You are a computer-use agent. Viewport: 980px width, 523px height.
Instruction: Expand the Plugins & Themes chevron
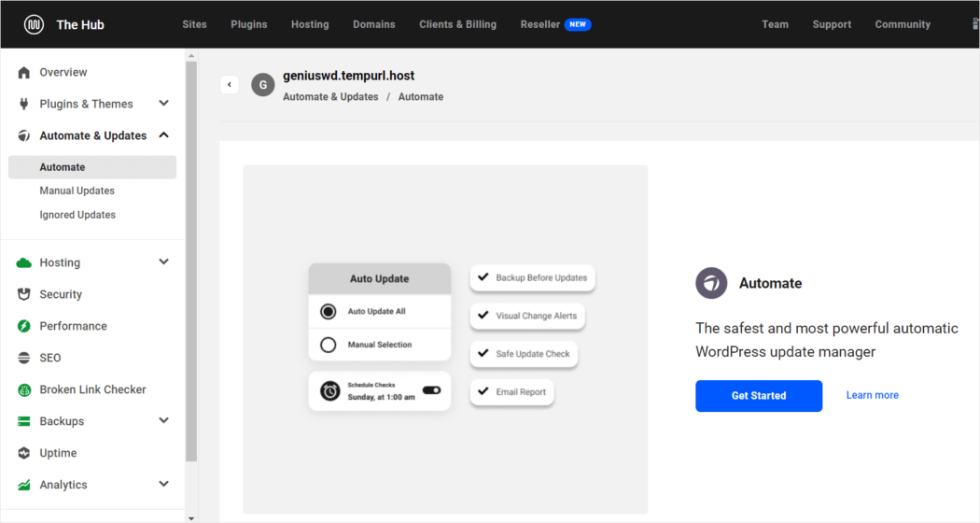[163, 104]
